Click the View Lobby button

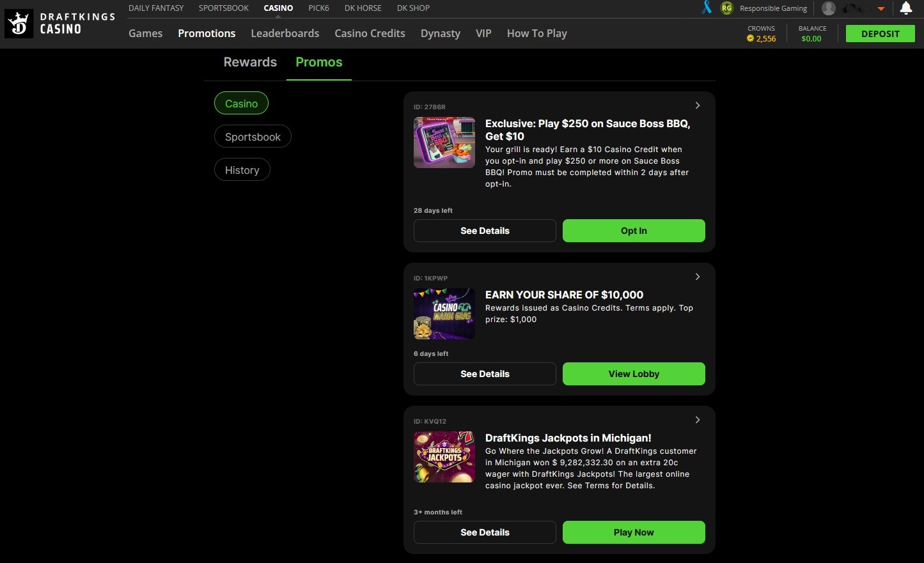pyautogui.click(x=633, y=374)
